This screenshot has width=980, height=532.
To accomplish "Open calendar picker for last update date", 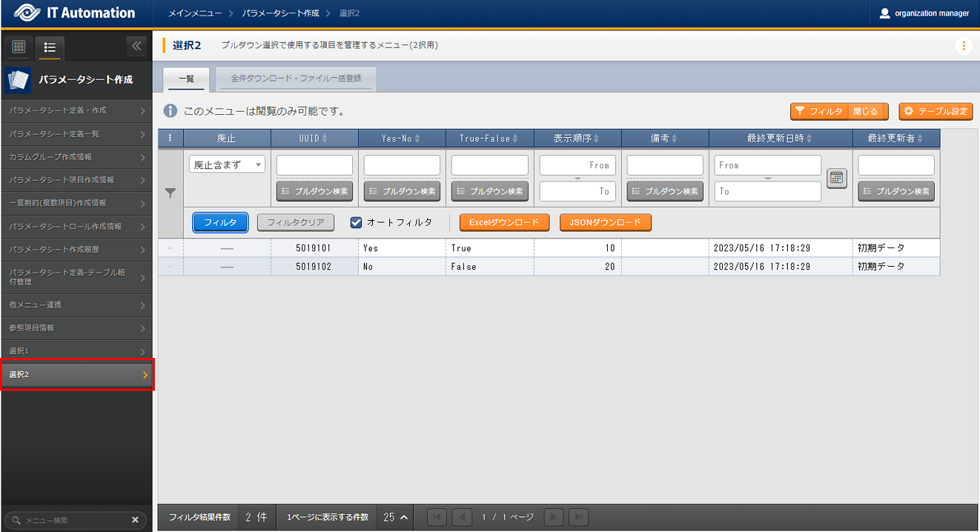I will pyautogui.click(x=837, y=178).
